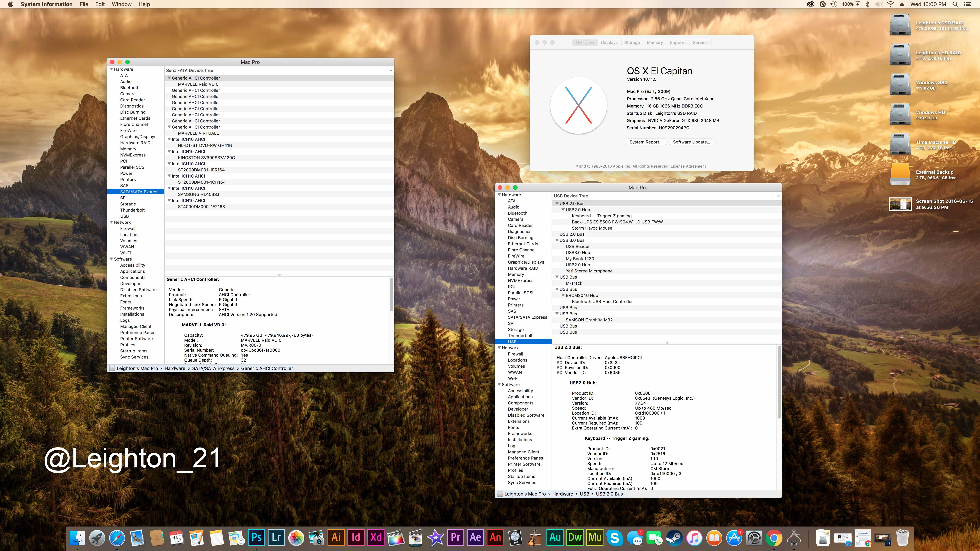
Task: Open the External Backup drive icon
Action: (900, 174)
